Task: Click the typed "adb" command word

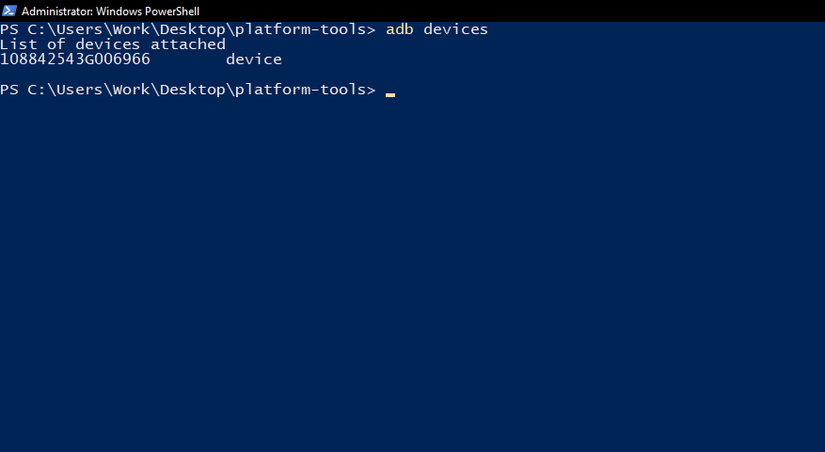Action: point(400,29)
